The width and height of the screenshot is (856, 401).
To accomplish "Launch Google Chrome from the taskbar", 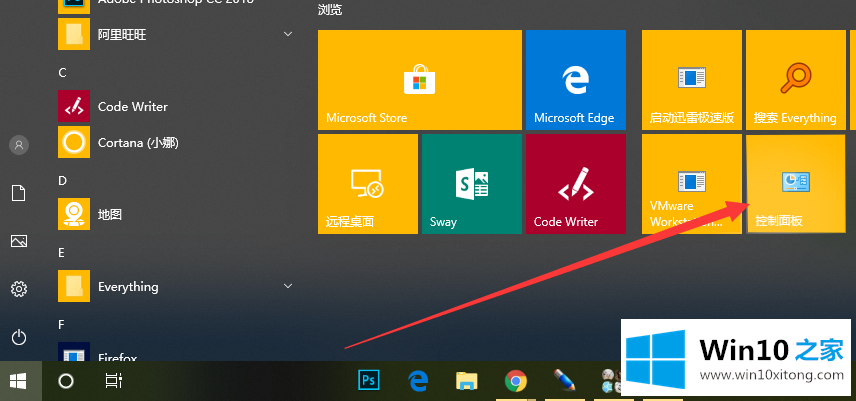I will [x=515, y=381].
